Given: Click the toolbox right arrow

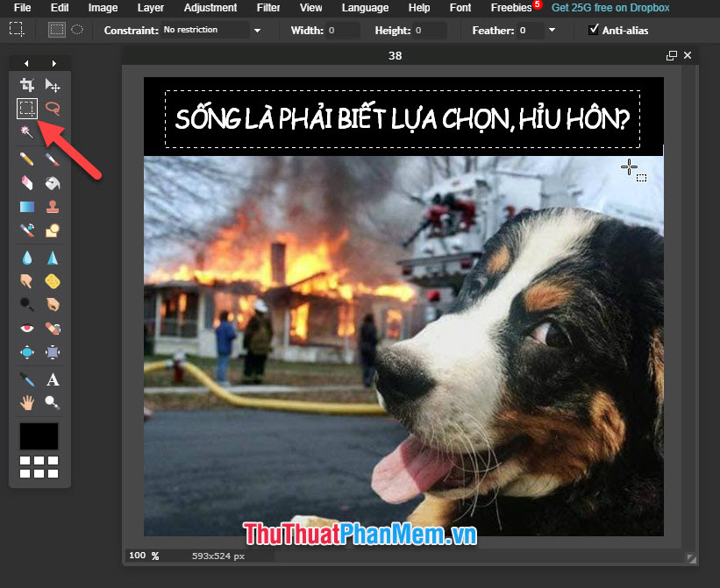Looking at the screenshot, I should (x=54, y=63).
